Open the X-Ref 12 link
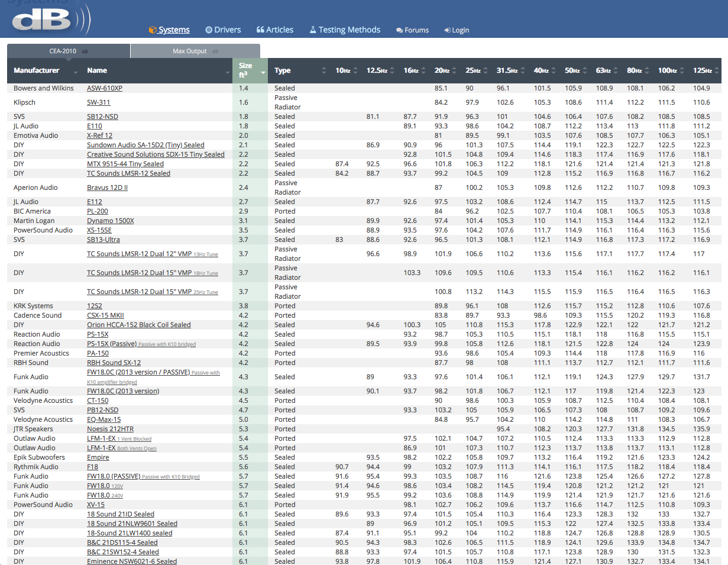 [99, 135]
